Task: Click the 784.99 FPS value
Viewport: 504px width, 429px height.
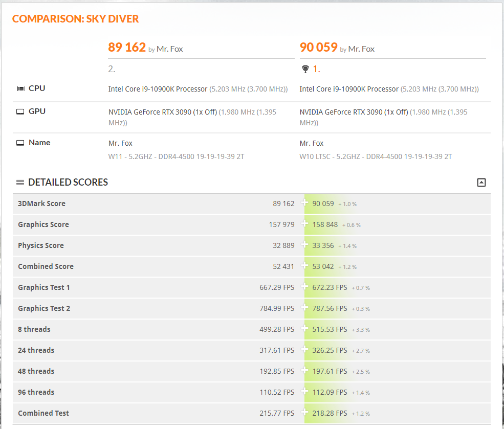Action: [x=277, y=308]
